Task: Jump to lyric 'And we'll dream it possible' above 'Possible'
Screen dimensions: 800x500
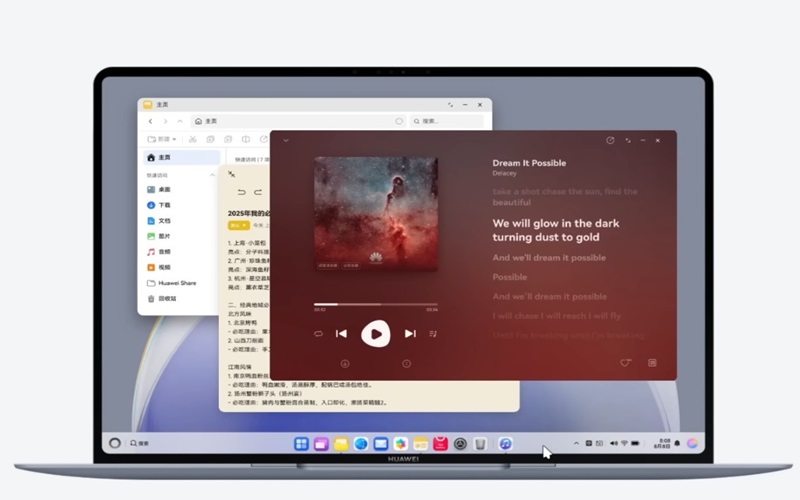Action: tap(549, 258)
